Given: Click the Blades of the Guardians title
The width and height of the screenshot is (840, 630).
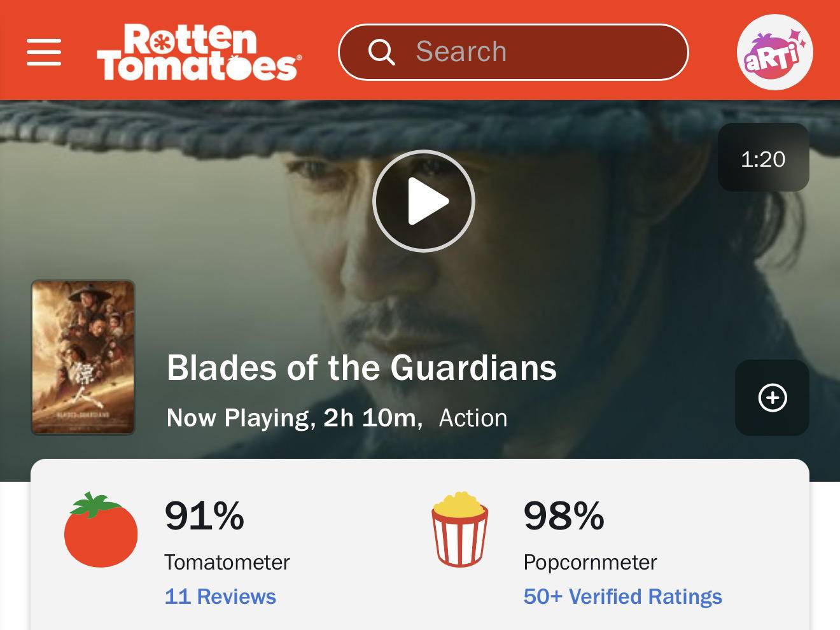Looking at the screenshot, I should (361, 367).
